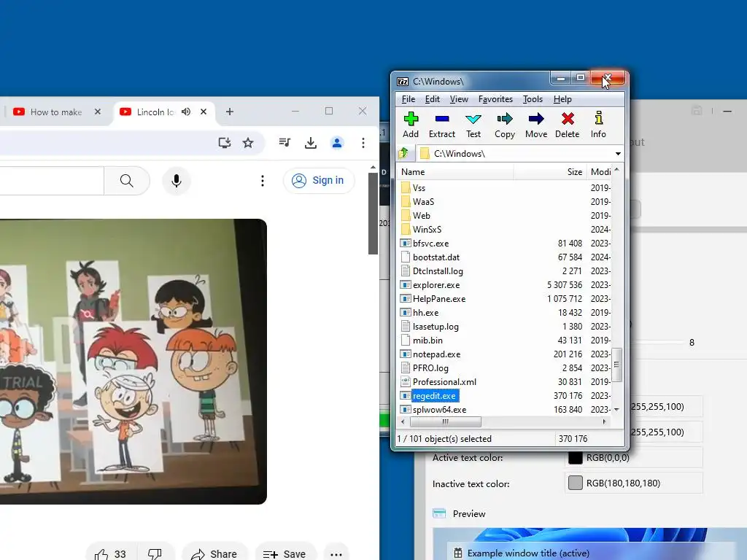Screen dimensions: 747x560
Task: Click the red Delete toolbar icon
Action: coord(567,125)
